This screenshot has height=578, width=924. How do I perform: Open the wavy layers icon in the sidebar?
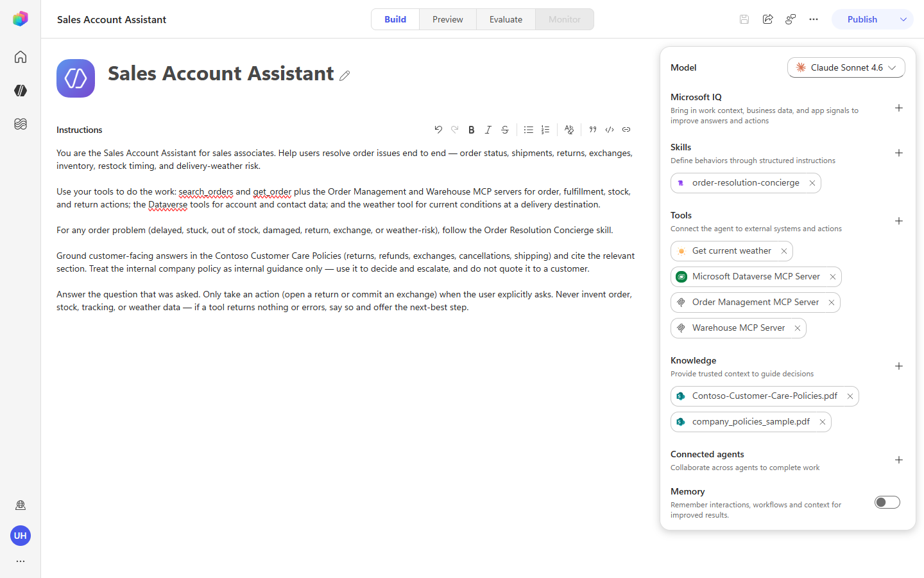point(21,124)
